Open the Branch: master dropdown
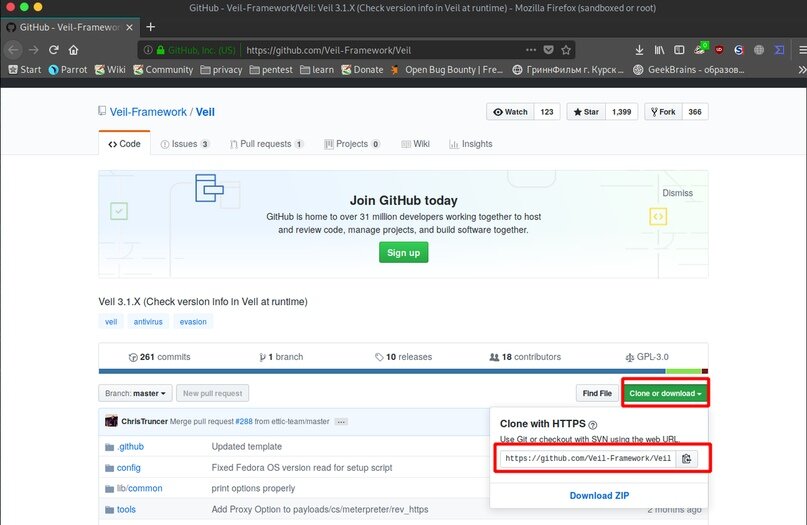The width and height of the screenshot is (807, 525). click(135, 393)
